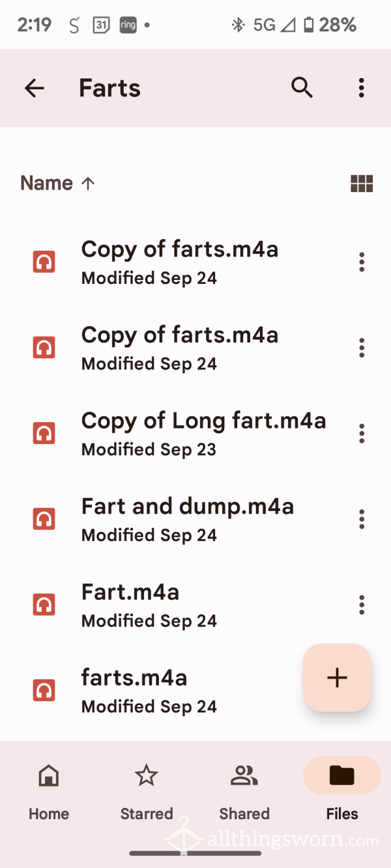The height and width of the screenshot is (868, 391).
Task: Tap the plus new item button
Action: coord(337,678)
